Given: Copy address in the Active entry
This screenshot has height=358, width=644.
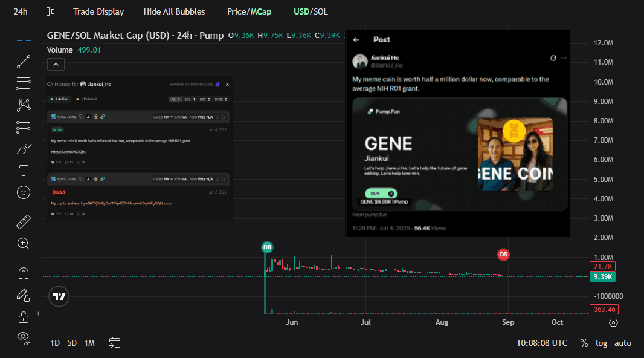Looking at the screenshot, I should coord(82,117).
